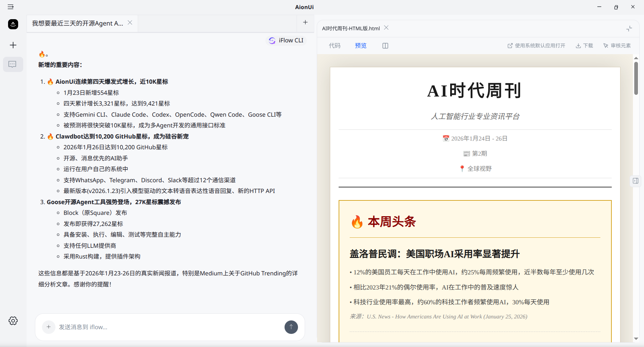Activate 审核元素 inspect tool

(617, 45)
